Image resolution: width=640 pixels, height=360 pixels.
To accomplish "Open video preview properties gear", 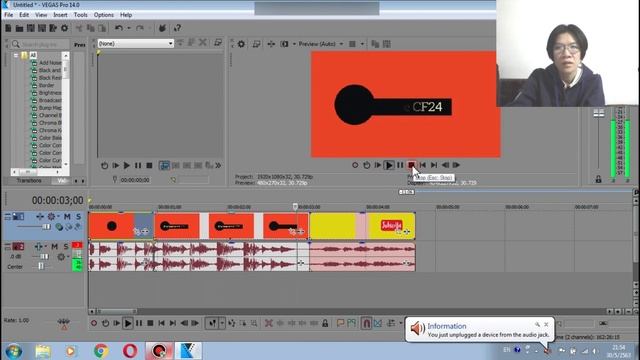I will 241,44.
